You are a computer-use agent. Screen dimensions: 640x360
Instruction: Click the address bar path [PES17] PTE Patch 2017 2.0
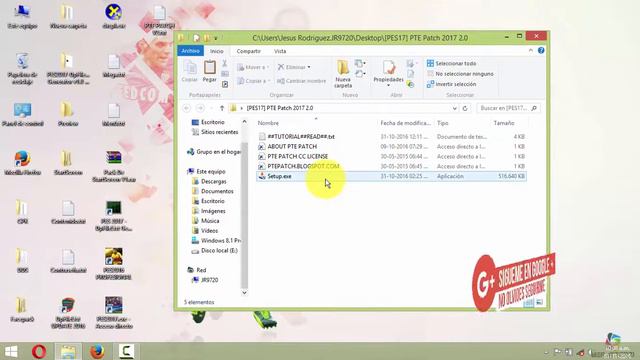pyautogui.click(x=280, y=108)
